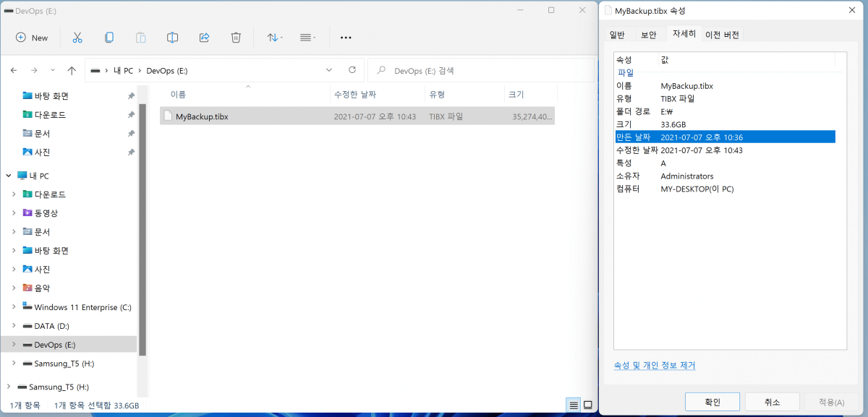Select the '컴퓨터' MY-DESKTOP row
The width and height of the screenshot is (868, 417).
point(725,189)
